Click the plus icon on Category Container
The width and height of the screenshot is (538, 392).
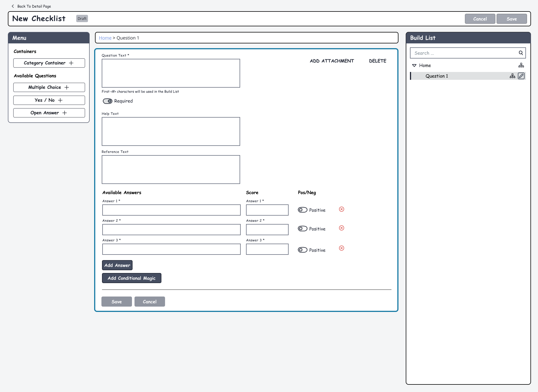click(71, 63)
